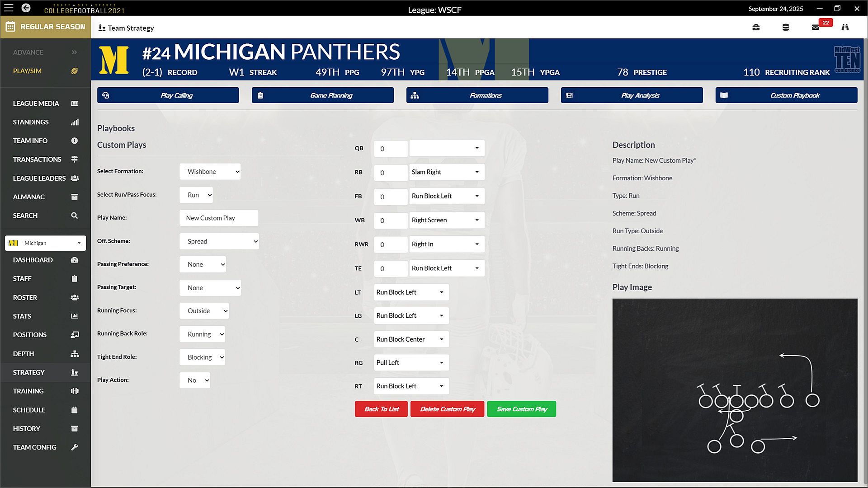The image size is (868, 488).
Task: Click the database coins icon in header
Action: click(x=786, y=28)
